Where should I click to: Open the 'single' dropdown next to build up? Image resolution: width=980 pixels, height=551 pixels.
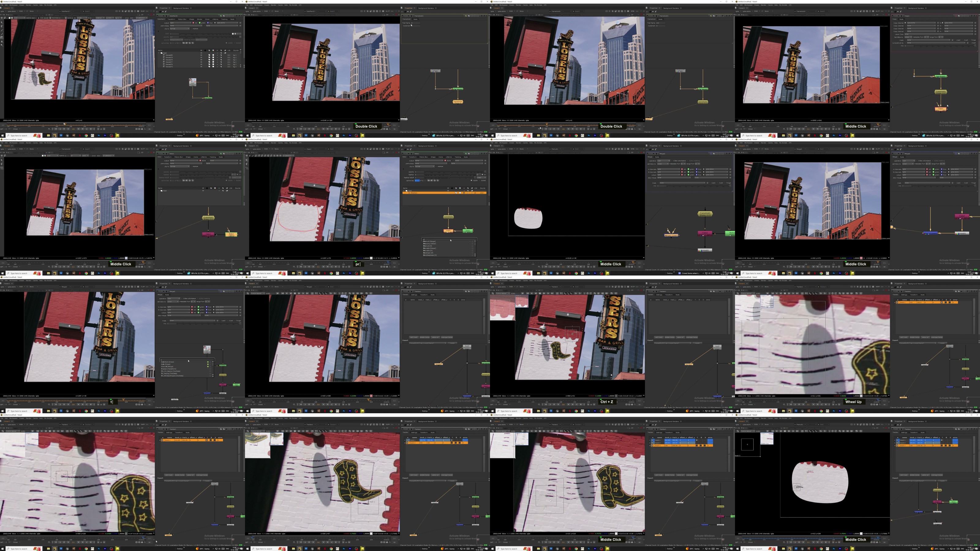point(82,18)
